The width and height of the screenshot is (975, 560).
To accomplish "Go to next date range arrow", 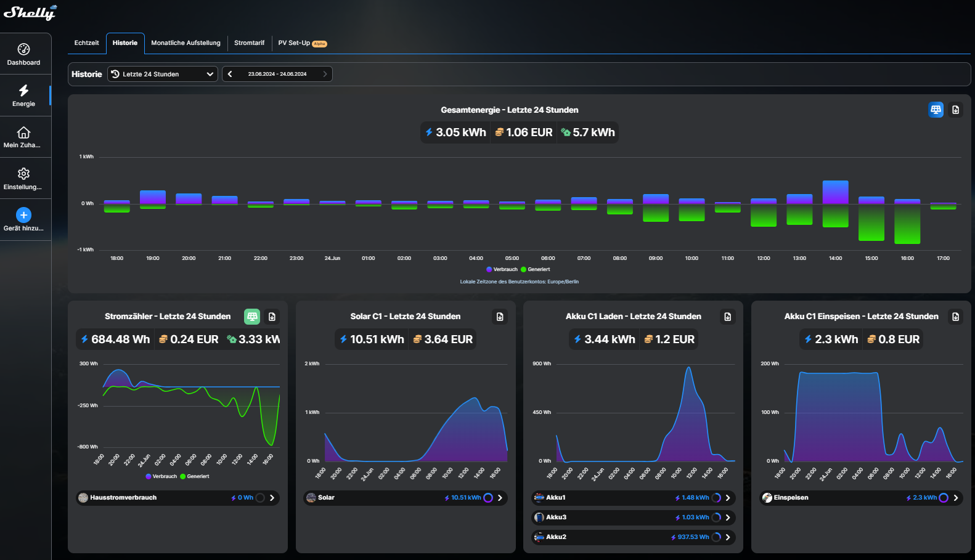I will click(x=325, y=74).
